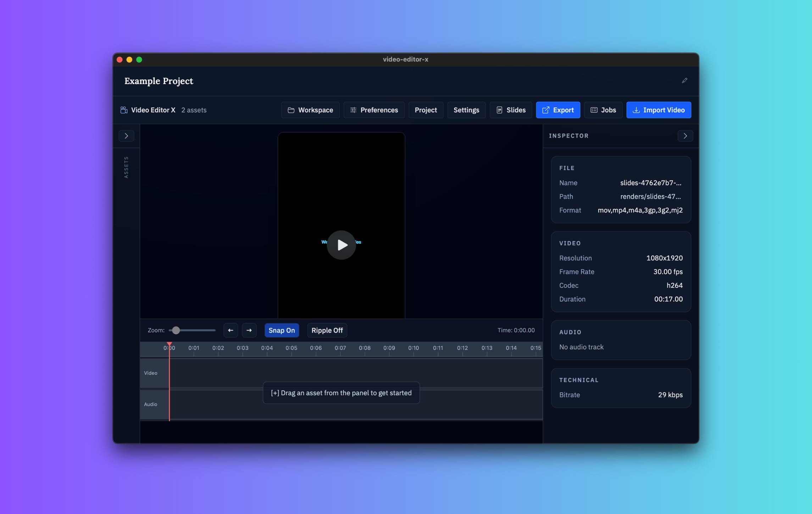812x514 pixels.
Task: Collapse the Inspector panel with chevron
Action: click(685, 136)
